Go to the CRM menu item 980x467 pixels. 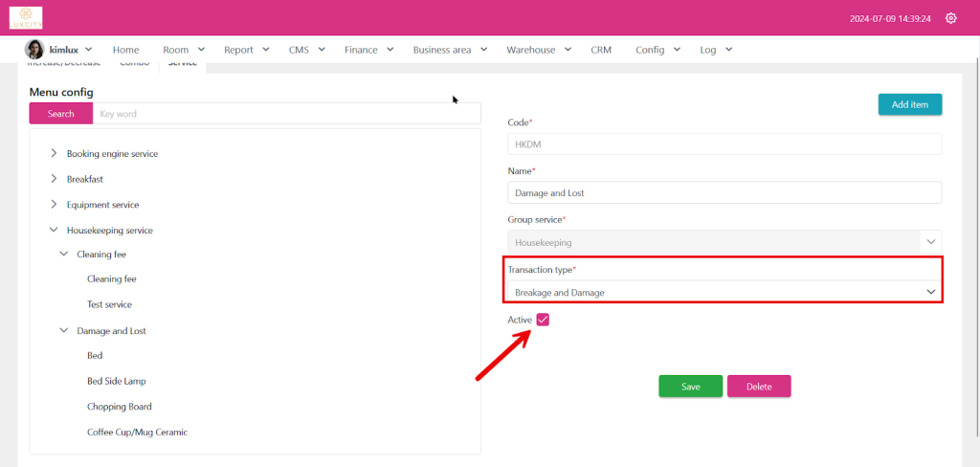point(601,50)
